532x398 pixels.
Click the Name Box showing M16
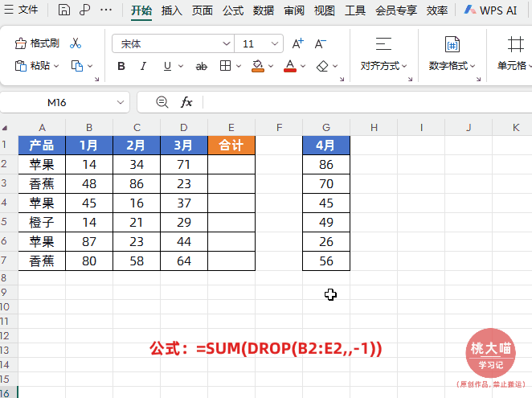click(x=57, y=102)
